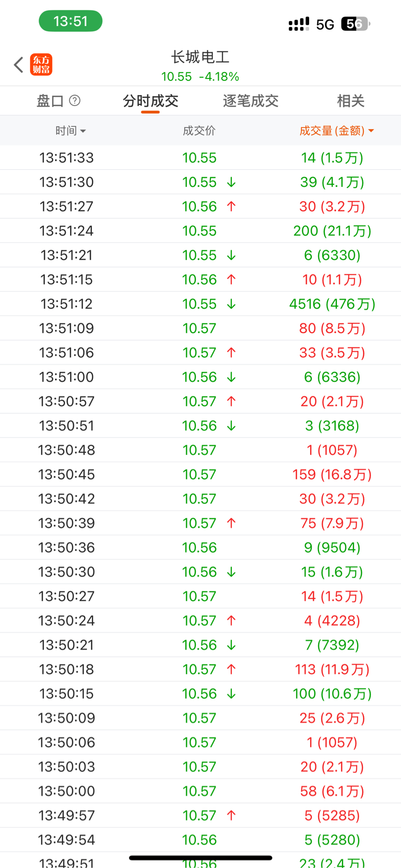The height and width of the screenshot is (868, 401).
Task: Tap the help question mark beside 盘口
Action: click(x=75, y=100)
